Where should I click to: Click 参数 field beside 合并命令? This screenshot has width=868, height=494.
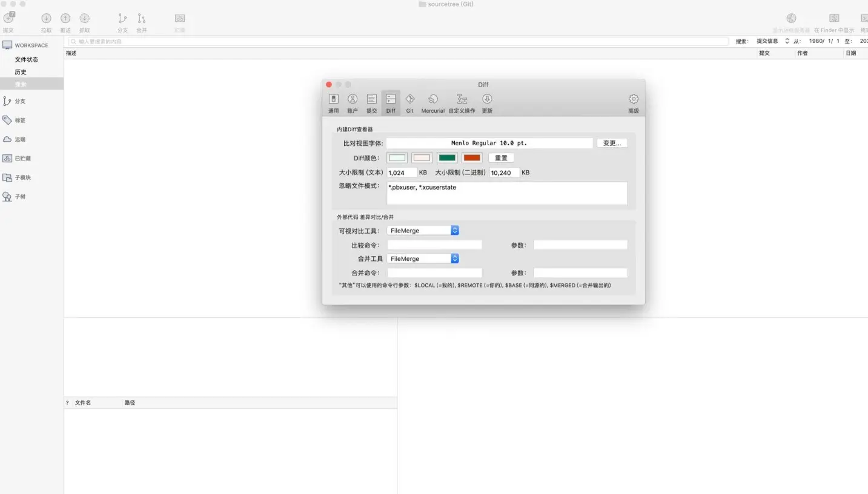coord(580,273)
